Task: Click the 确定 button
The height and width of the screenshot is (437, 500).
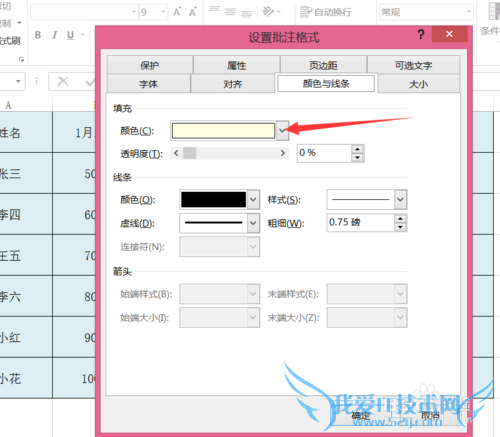Action: coord(361,416)
